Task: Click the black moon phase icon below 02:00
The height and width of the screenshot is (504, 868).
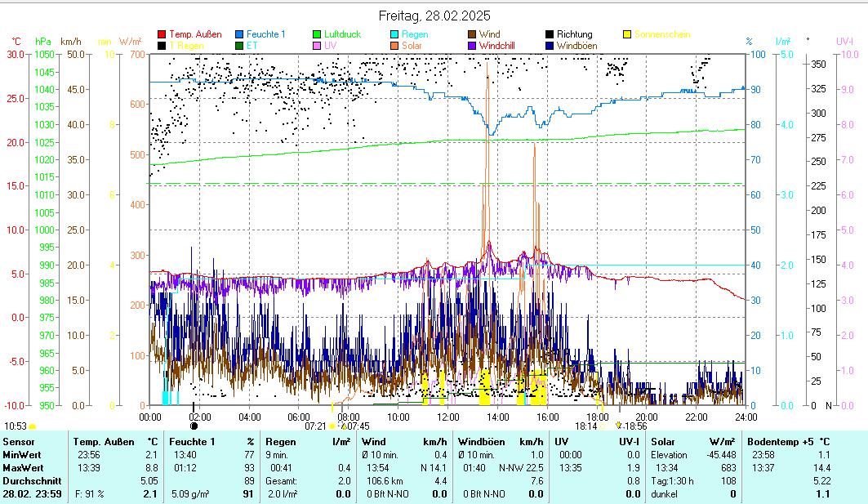Action: tap(194, 426)
